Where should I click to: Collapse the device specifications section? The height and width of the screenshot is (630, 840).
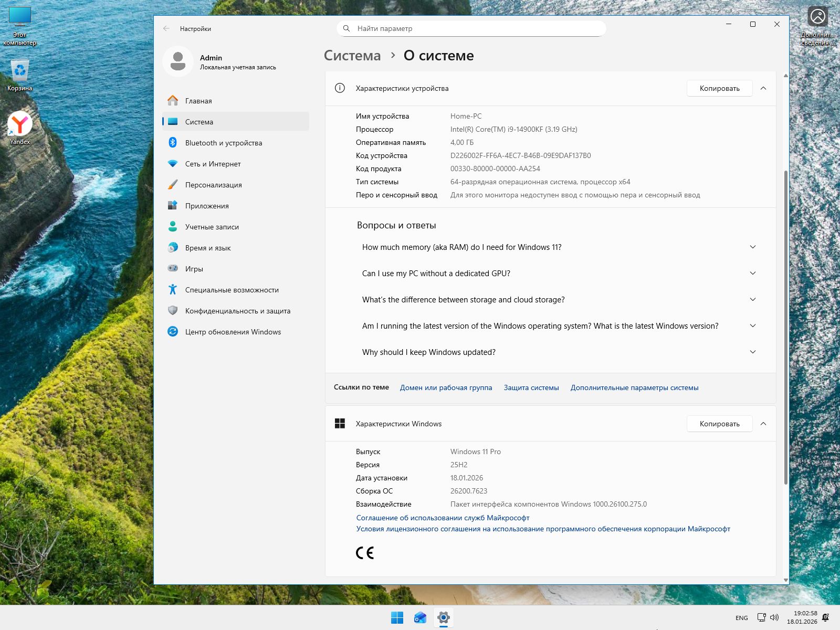pos(763,88)
